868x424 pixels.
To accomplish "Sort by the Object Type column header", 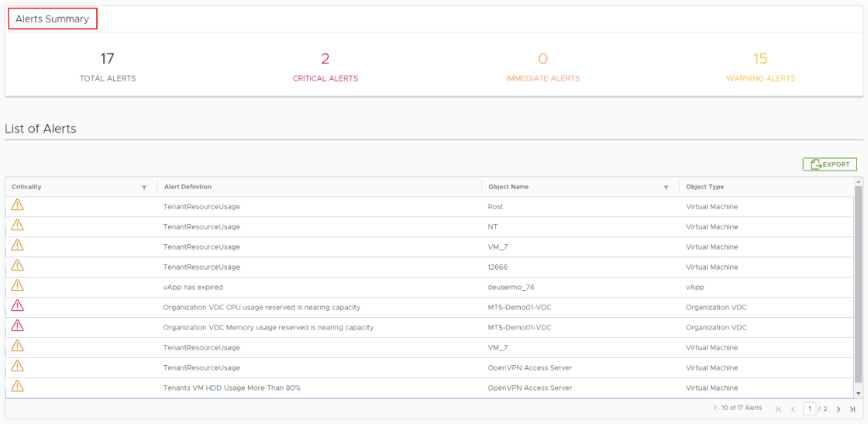I will click(x=704, y=187).
